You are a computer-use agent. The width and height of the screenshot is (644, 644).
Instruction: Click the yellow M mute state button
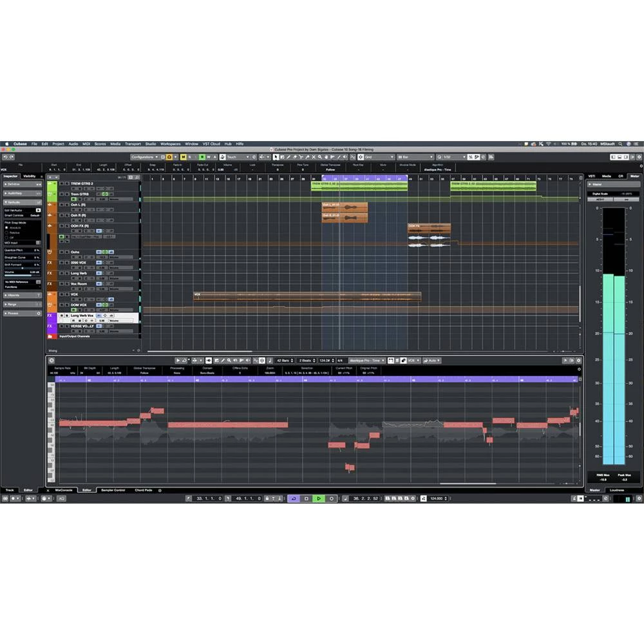tap(183, 157)
